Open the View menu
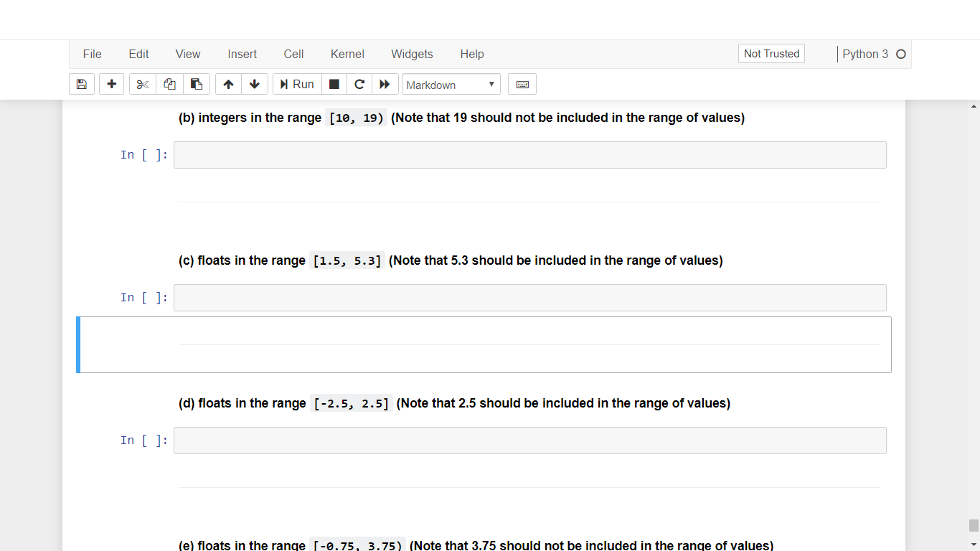The image size is (980, 551). coord(188,54)
